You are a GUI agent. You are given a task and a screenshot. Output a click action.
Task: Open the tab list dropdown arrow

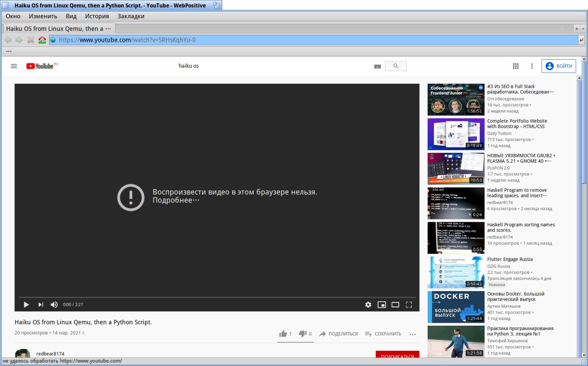click(583, 28)
